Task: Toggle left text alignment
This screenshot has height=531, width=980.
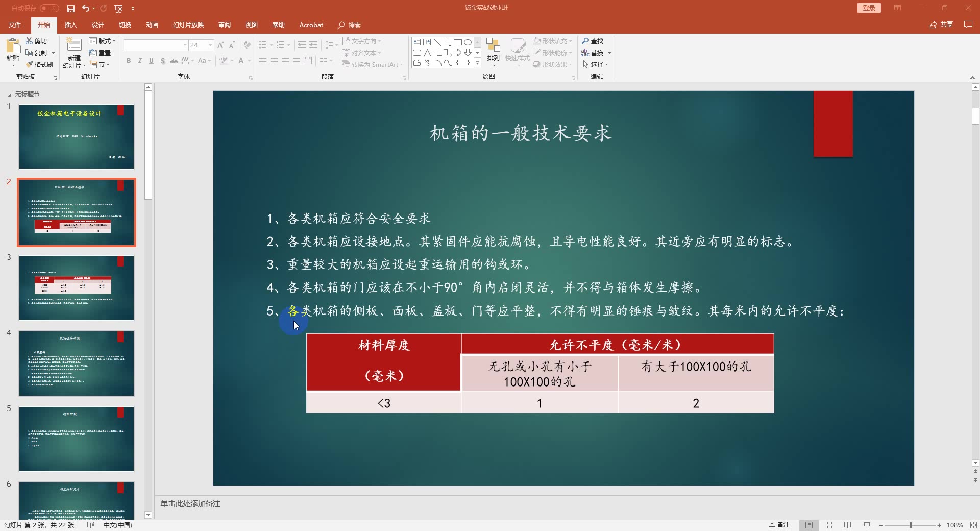Action: point(263,61)
